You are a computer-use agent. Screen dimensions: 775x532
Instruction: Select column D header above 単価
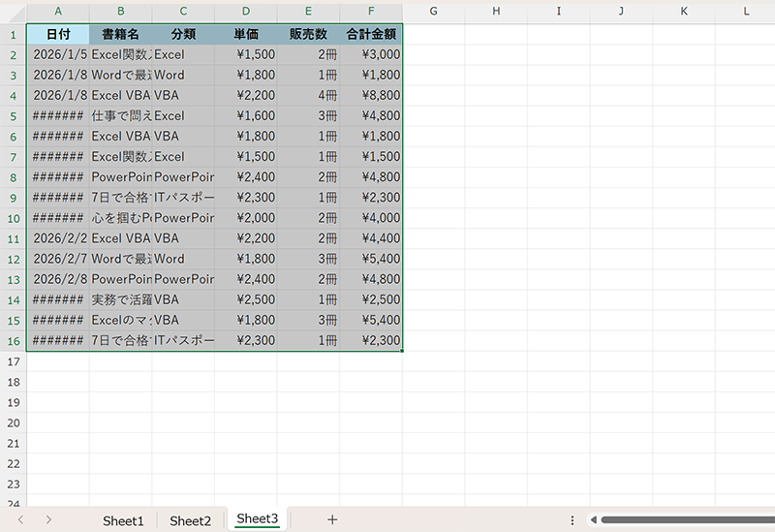[x=245, y=11]
